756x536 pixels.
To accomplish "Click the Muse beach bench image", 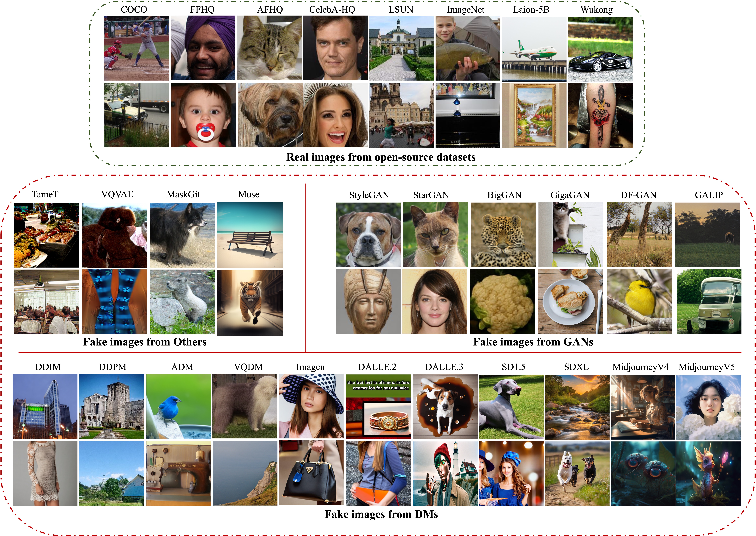I will click(x=250, y=235).
